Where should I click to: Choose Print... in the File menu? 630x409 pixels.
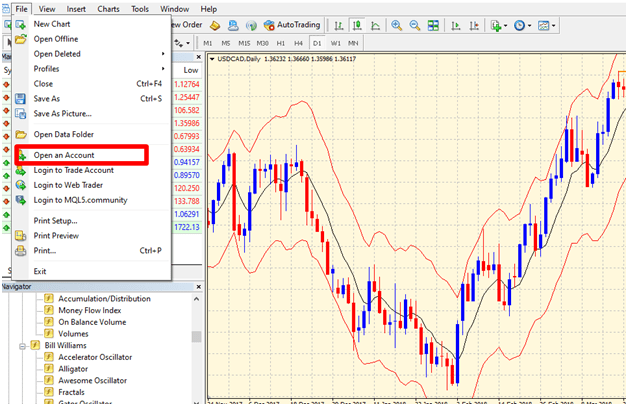tap(92, 251)
